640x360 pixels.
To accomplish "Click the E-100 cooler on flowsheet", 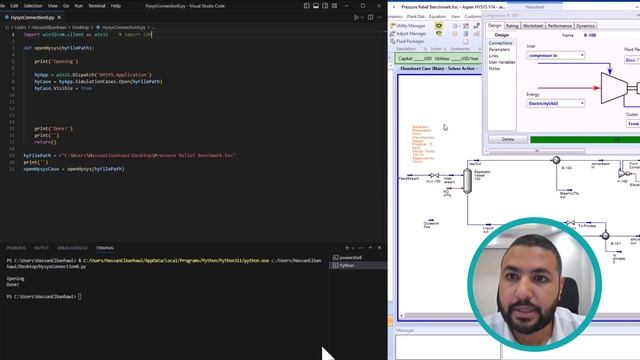I will pos(556,160).
